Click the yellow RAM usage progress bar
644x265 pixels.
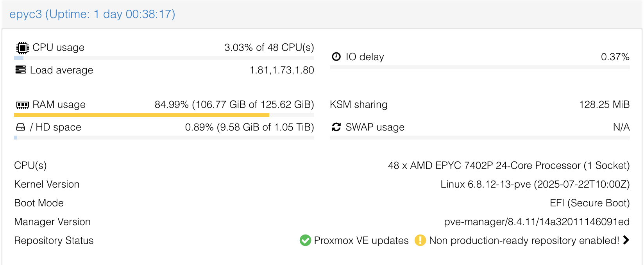[x=141, y=115]
